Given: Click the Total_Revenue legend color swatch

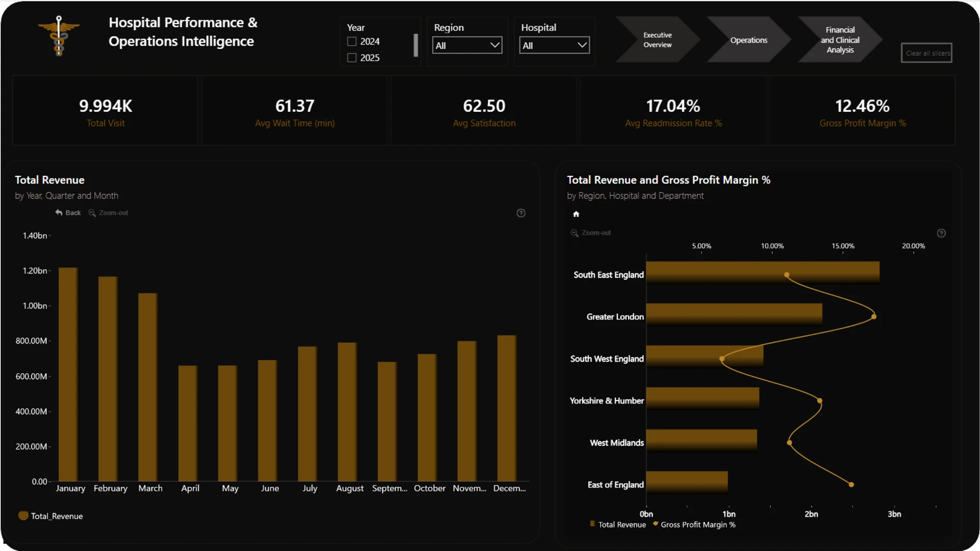Looking at the screenshot, I should (x=23, y=516).
